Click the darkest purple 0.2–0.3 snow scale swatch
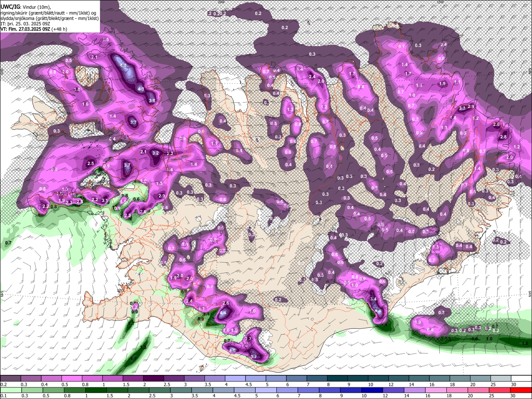 pyautogui.click(x=10, y=378)
